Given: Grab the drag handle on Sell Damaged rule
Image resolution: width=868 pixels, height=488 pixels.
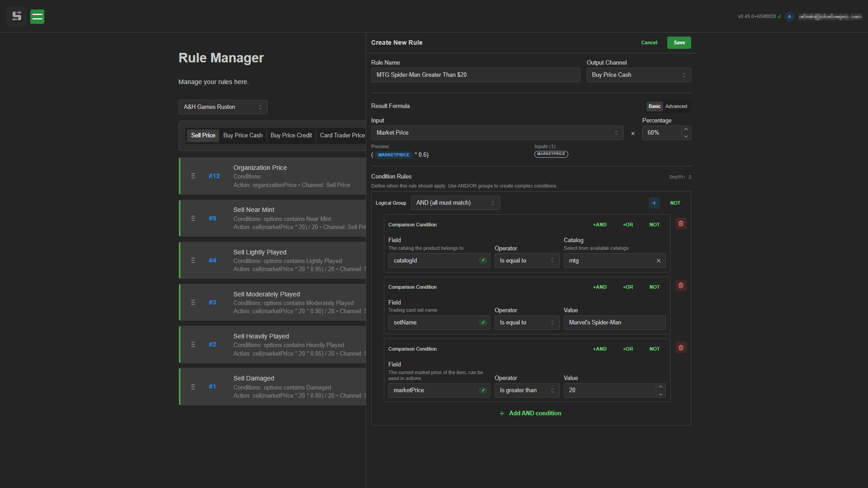Looking at the screenshot, I should point(193,387).
